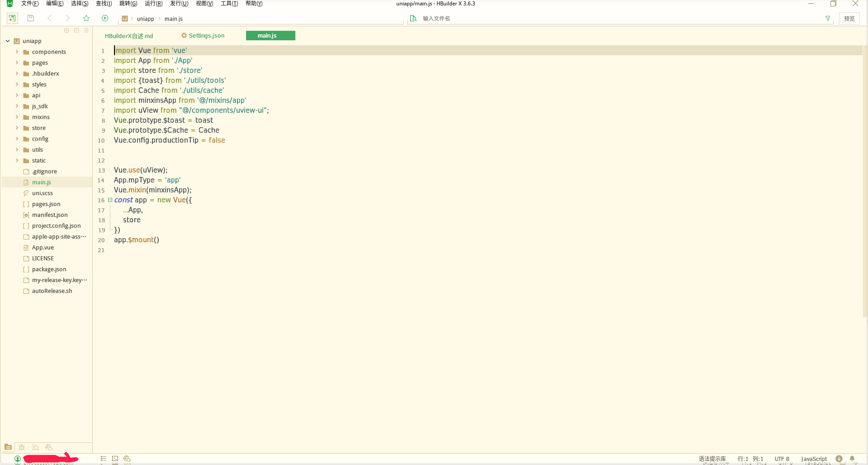Image resolution: width=868 pixels, height=465 pixels.
Task: Click the run play icon in toolbar
Action: pyautogui.click(x=105, y=18)
